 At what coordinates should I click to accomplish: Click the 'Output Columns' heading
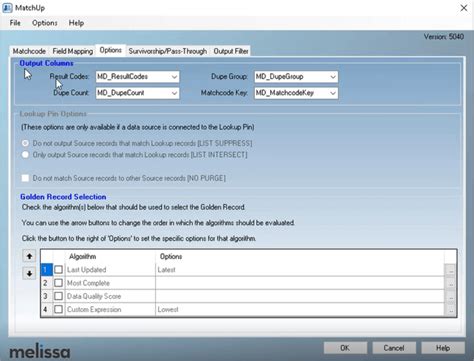click(46, 63)
